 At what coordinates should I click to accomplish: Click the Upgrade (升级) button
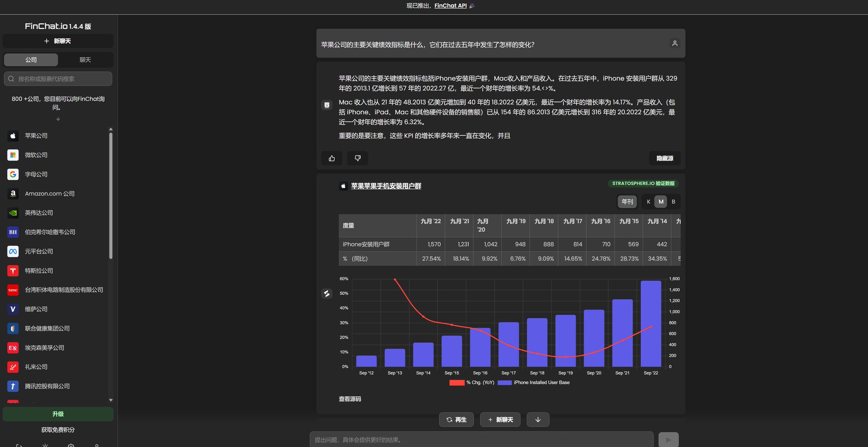[58, 414]
